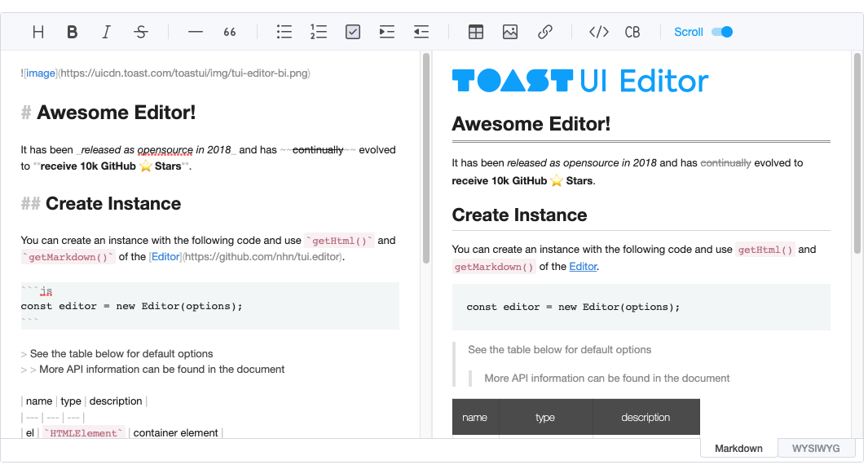Click the 'type' table header in preview
Viewport: 868px width, 465px height.
(545, 418)
